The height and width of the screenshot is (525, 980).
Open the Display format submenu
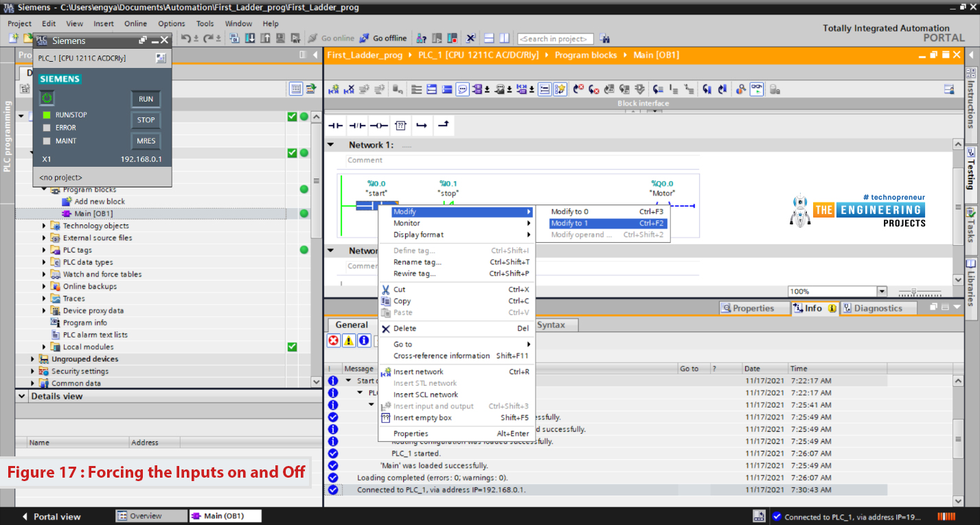click(457, 235)
